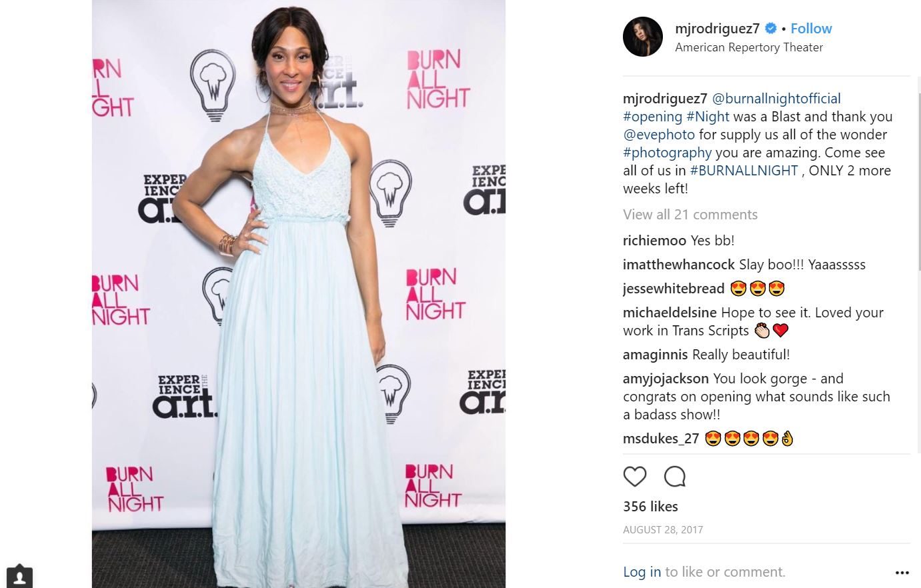
Task: Open the #BURNALLNIGHT hashtag
Action: click(x=744, y=171)
